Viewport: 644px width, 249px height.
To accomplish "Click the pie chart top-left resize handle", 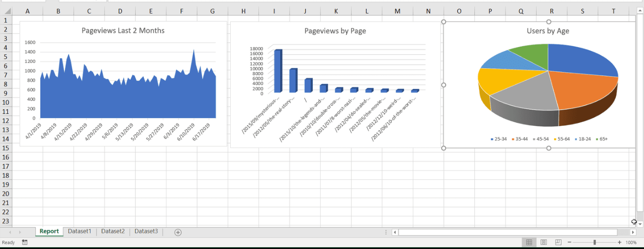I will 444,22.
